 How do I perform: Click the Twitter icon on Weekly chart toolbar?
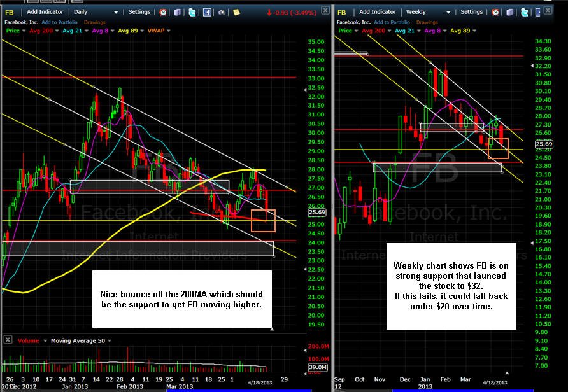(524, 12)
